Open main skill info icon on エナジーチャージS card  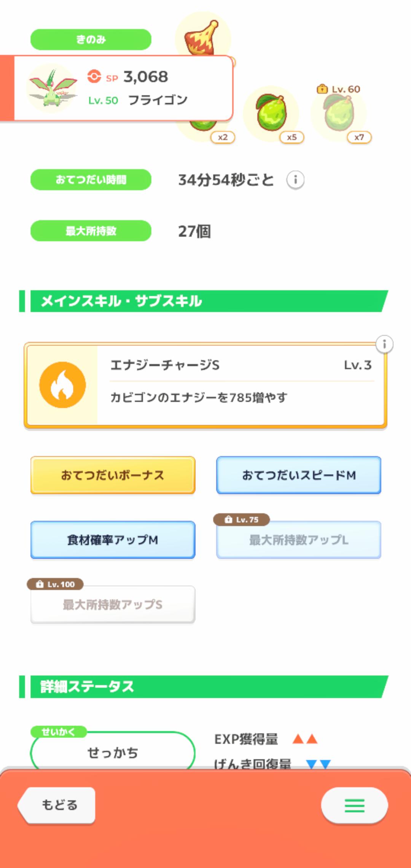[384, 345]
